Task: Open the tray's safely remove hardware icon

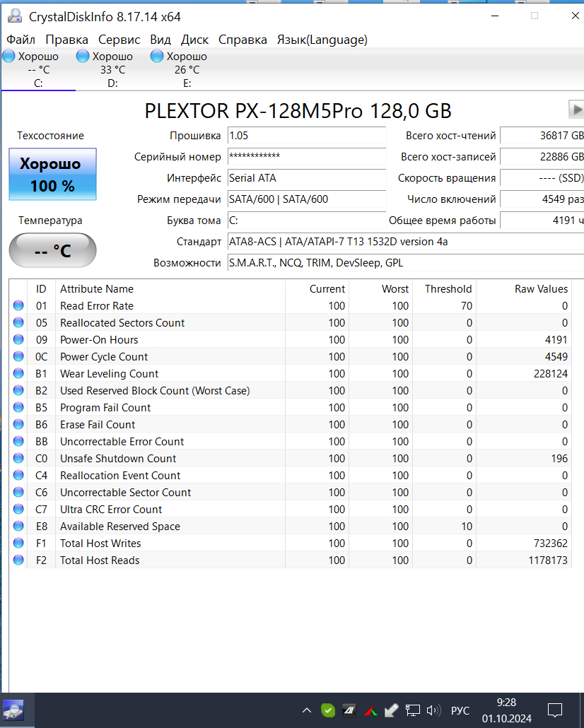Action: click(x=391, y=710)
